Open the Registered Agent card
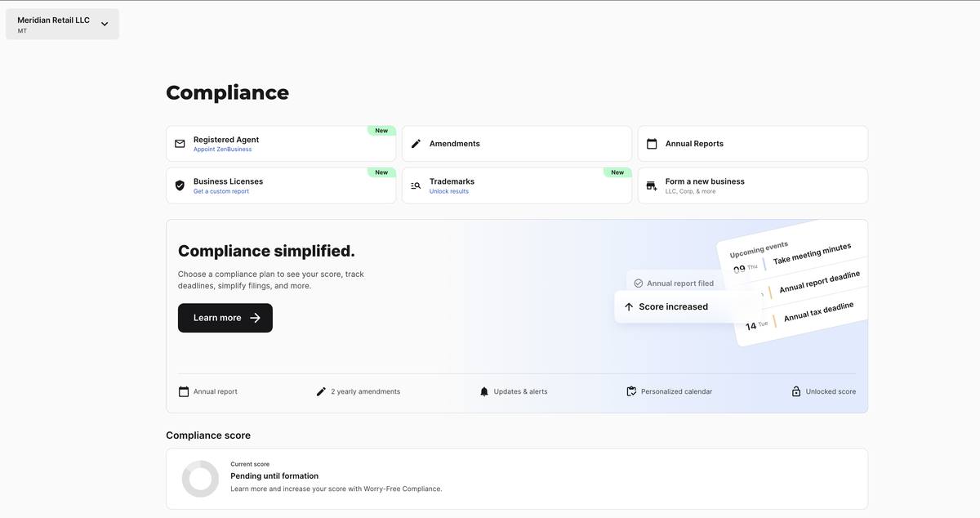Screen dimensions: 980x518 281,144
